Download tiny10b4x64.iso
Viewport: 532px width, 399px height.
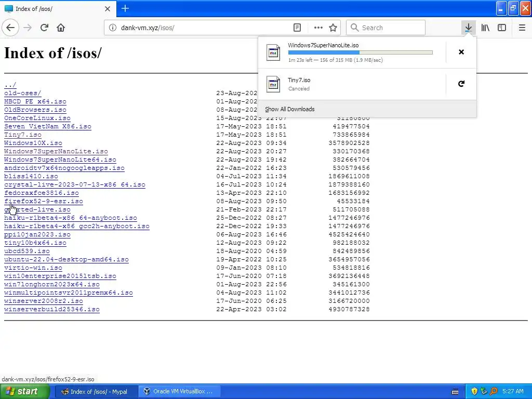[35, 243]
